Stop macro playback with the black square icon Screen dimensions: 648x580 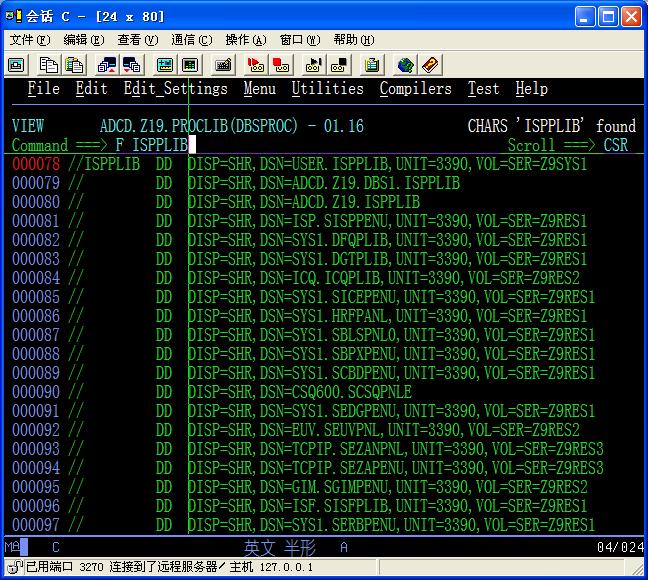pyautogui.click(x=339, y=65)
